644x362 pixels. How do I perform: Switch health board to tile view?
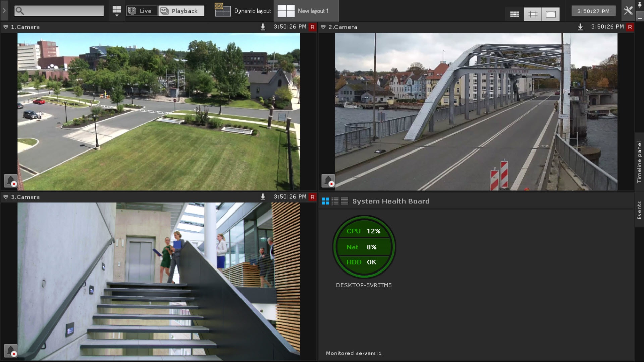[325, 201]
